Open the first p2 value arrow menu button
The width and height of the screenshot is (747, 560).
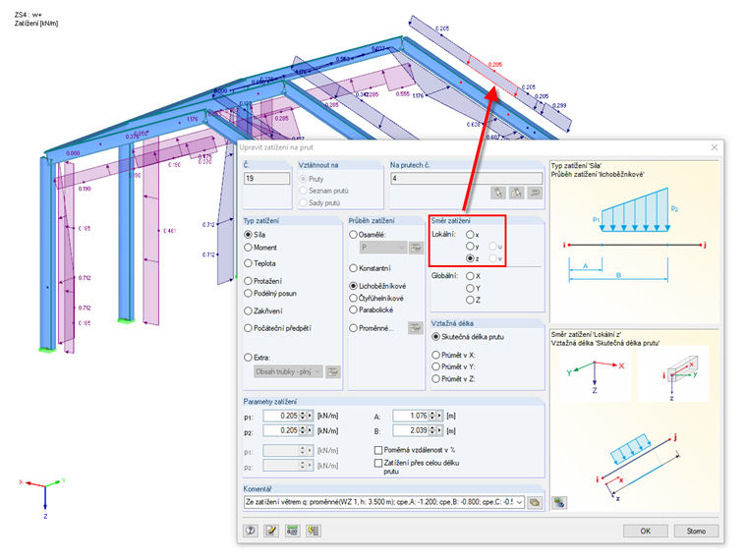(x=311, y=430)
